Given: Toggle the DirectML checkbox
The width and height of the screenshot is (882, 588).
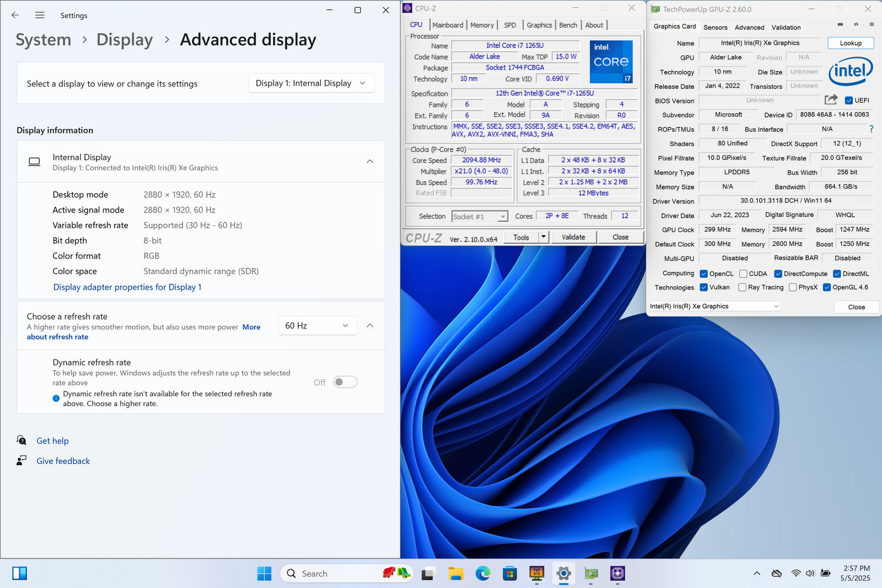Looking at the screenshot, I should point(837,273).
